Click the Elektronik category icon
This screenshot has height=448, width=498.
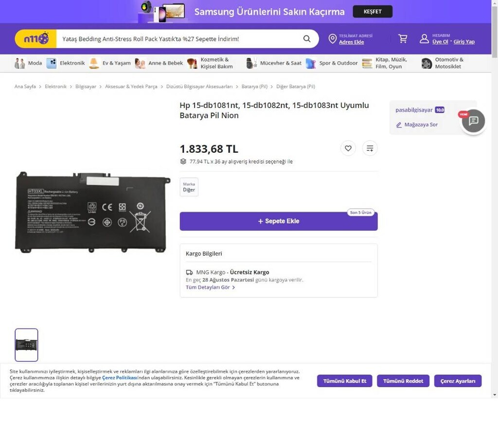pos(52,63)
